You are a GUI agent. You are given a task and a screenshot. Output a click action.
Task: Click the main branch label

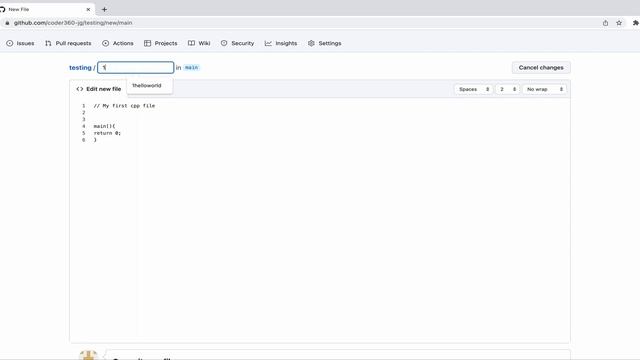coord(191,68)
